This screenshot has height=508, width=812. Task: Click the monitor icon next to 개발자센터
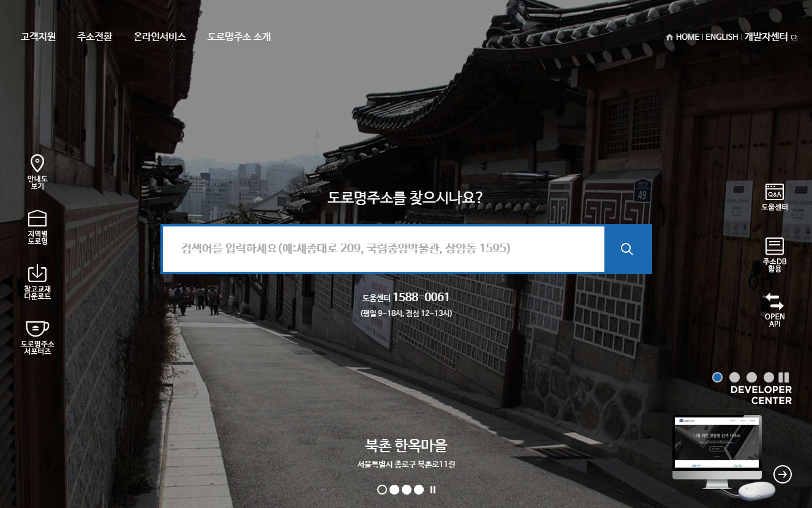click(x=794, y=37)
